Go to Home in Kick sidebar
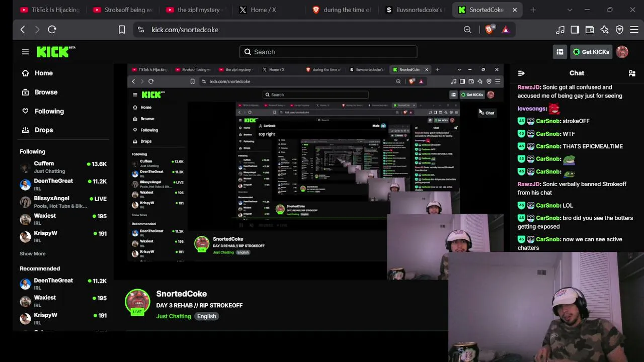644x362 pixels. coord(44,73)
